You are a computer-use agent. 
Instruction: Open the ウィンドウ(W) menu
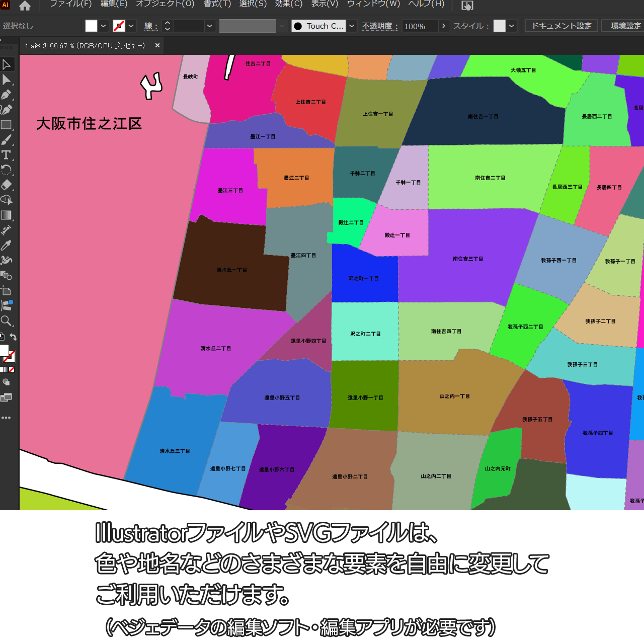[373, 4]
